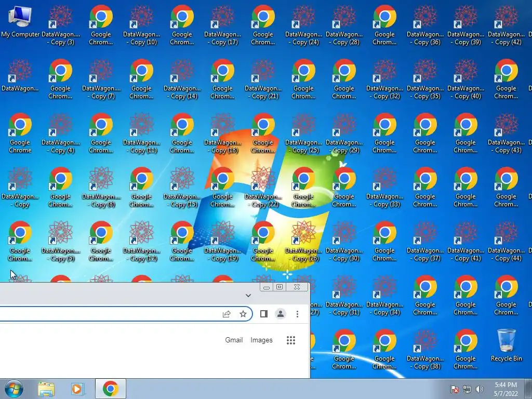Select DataWagon - Copy (7) shortcut
This screenshot has height=399, width=532.
tap(101, 79)
